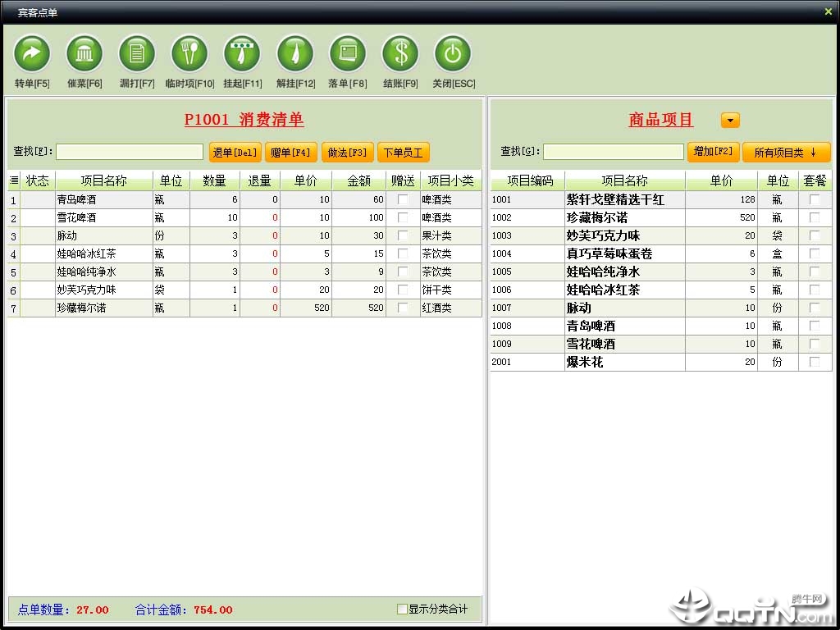Tick the 赠送 checkbox for 雪花啤酒 row
Viewport: 840px width, 630px height.
(402, 217)
